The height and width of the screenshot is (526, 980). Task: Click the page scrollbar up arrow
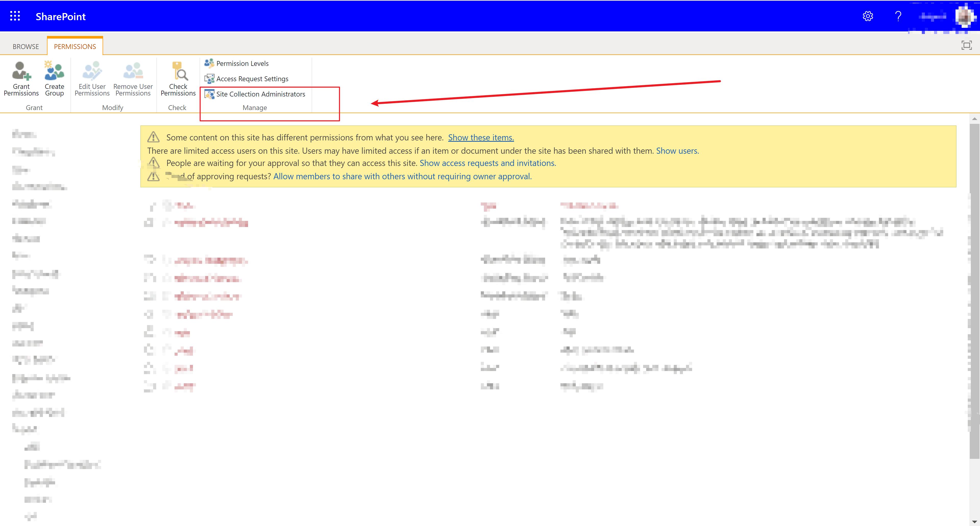[x=974, y=119]
